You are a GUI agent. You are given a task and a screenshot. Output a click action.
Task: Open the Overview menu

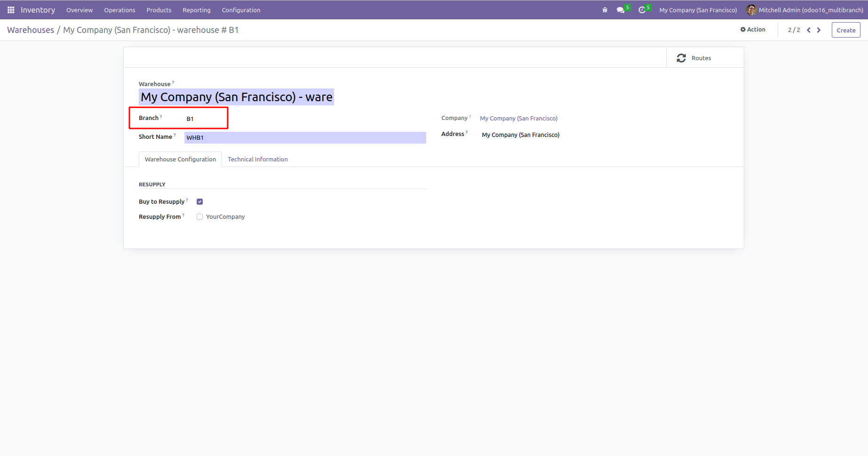[x=80, y=10]
